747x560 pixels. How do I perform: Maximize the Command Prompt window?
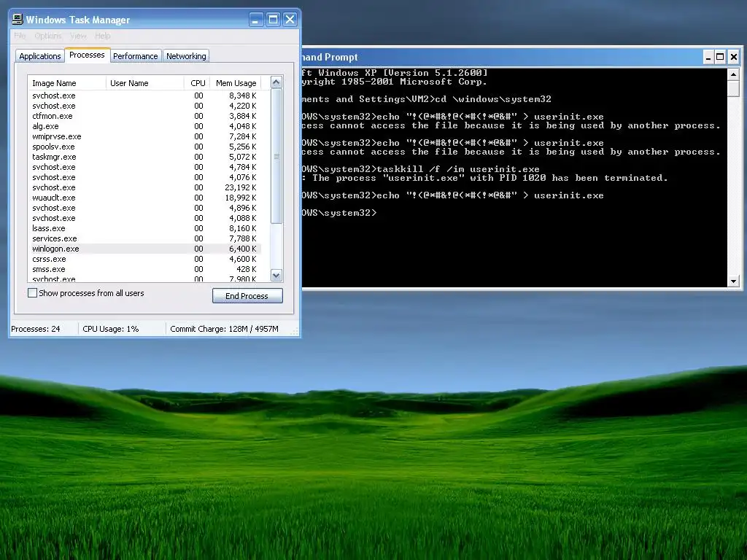[x=720, y=57]
